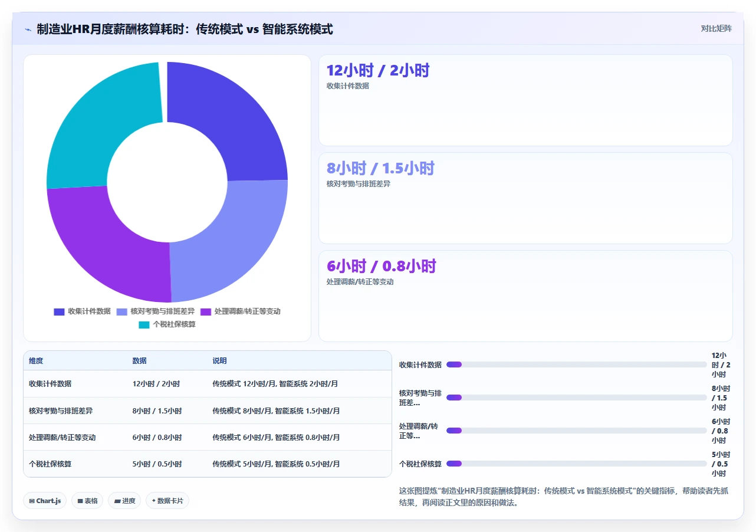Click table cell 12小时 / 2小时
The image size is (756, 532).
pyautogui.click(x=156, y=384)
